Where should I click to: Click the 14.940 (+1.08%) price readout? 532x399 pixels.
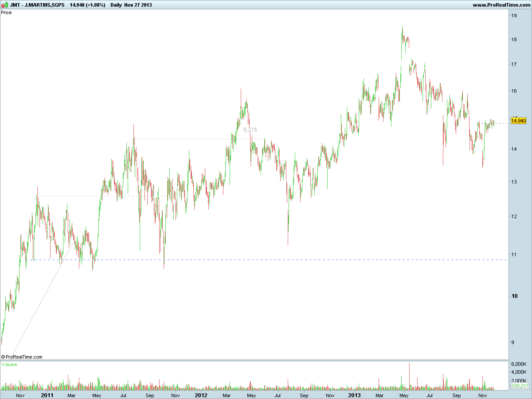click(87, 5)
